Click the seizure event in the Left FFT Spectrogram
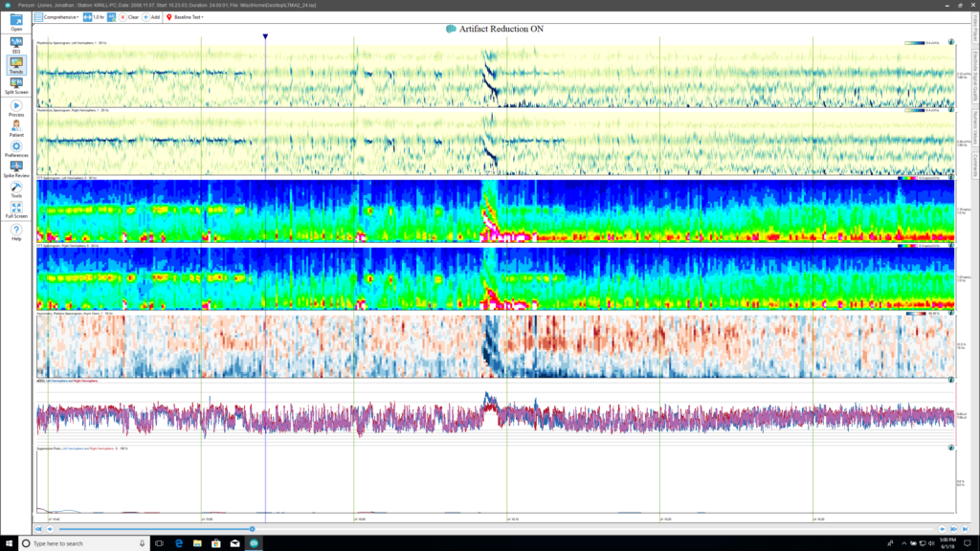Screen dimensions: 980x551 pos(490,211)
